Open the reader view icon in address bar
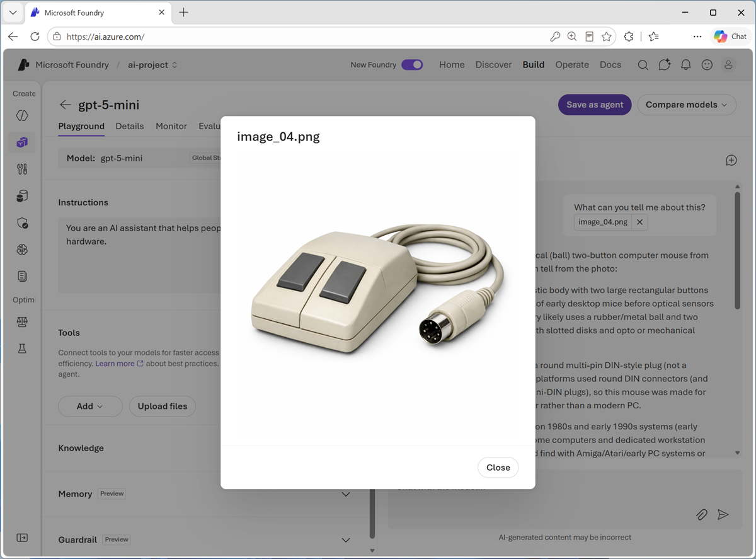Viewport: 756px width, 559px height. [x=589, y=37]
